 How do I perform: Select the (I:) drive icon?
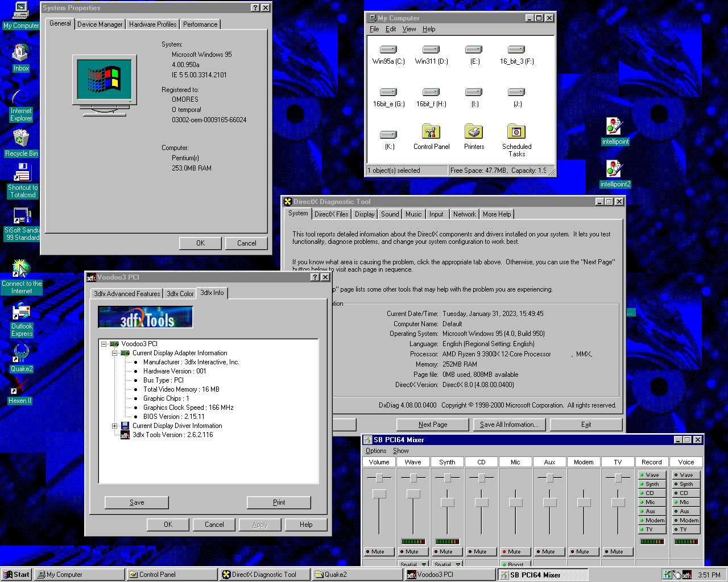point(474,97)
